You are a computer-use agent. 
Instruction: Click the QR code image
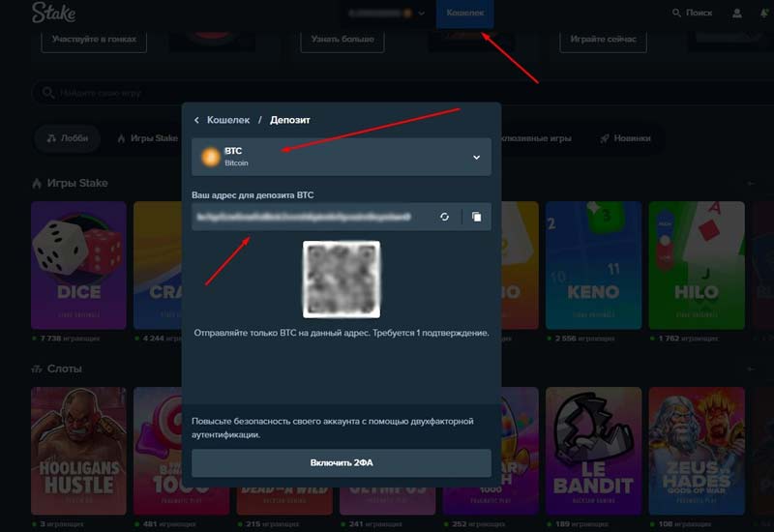(341, 279)
